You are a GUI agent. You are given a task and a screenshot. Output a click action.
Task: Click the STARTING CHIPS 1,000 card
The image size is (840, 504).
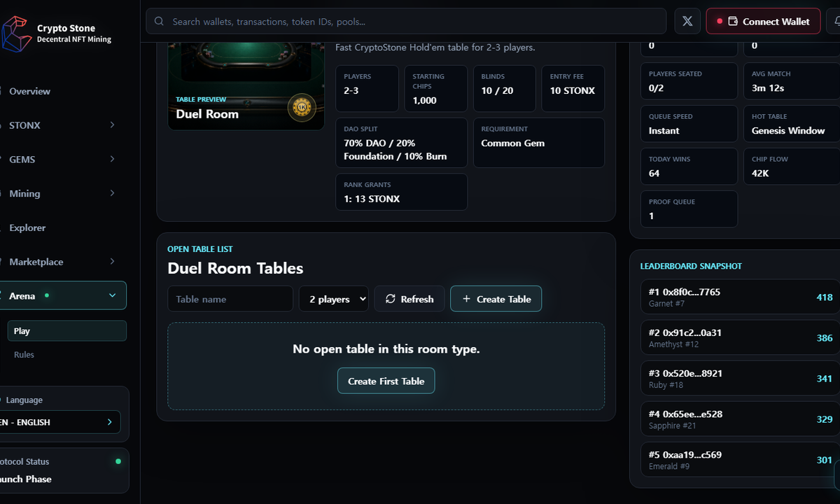click(x=436, y=89)
